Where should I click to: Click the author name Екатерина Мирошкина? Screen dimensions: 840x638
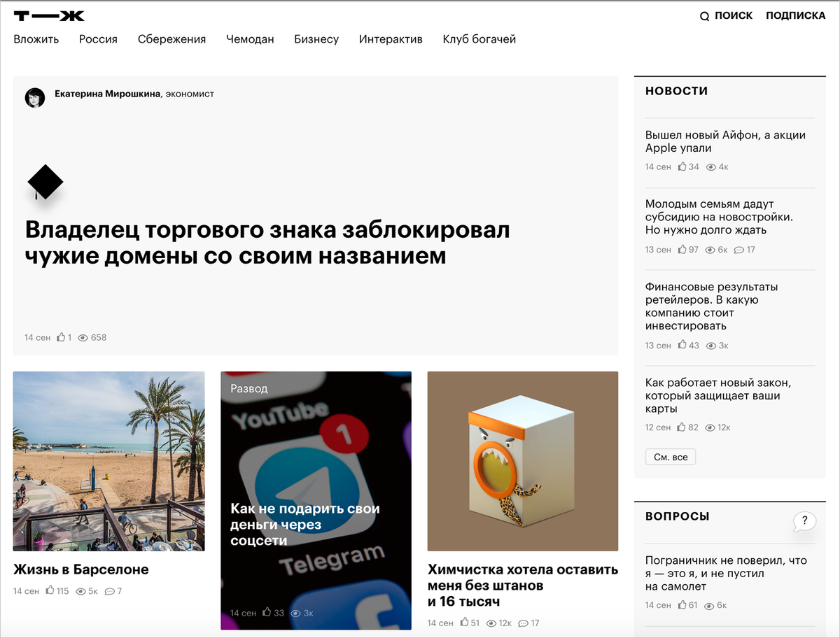(x=108, y=94)
